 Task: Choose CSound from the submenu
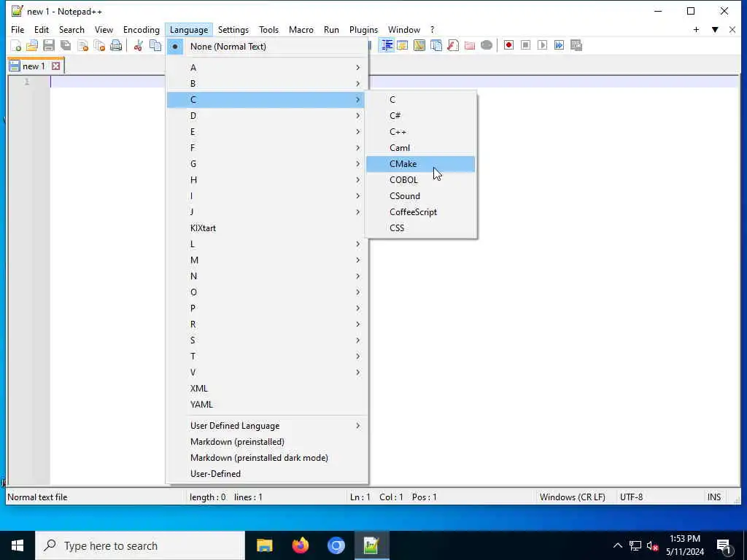(x=421, y=196)
